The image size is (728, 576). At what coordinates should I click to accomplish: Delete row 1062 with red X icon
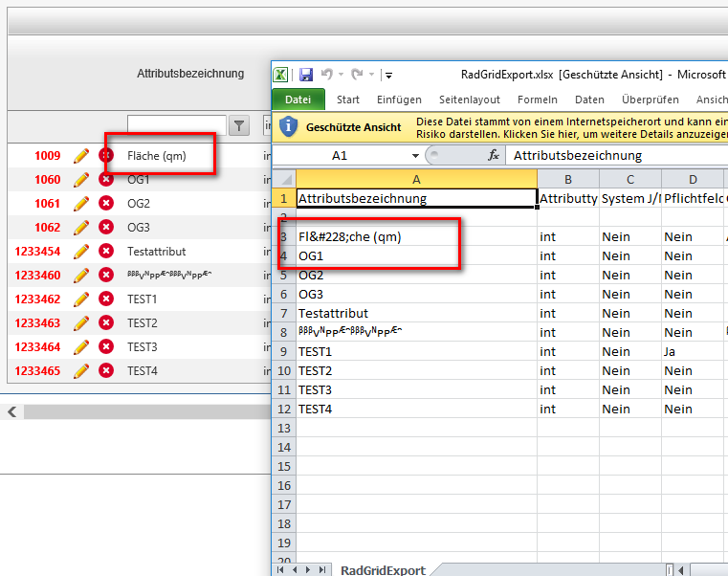[106, 227]
